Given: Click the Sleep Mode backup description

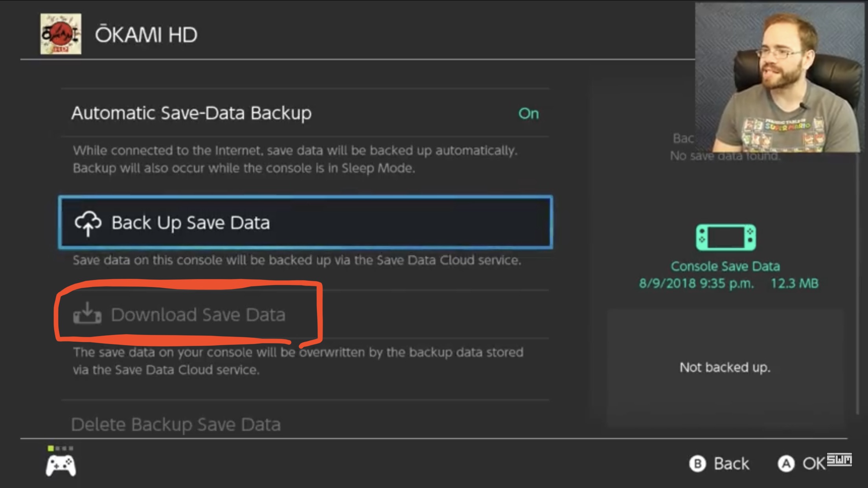Looking at the screenshot, I should [x=295, y=159].
